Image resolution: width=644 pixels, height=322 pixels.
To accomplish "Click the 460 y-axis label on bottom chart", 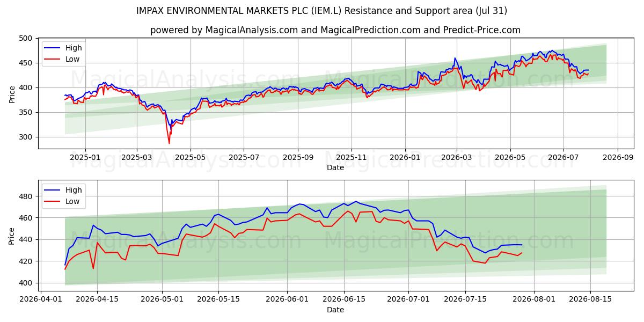I will [x=26, y=218].
